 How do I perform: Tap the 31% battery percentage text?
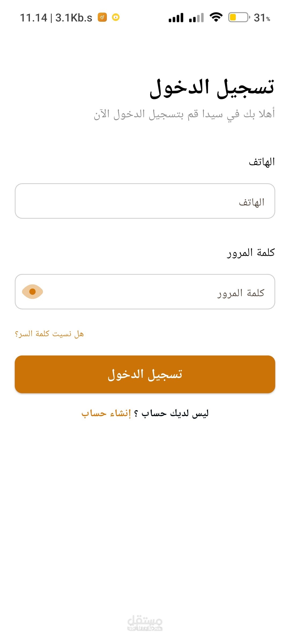pos(262,18)
